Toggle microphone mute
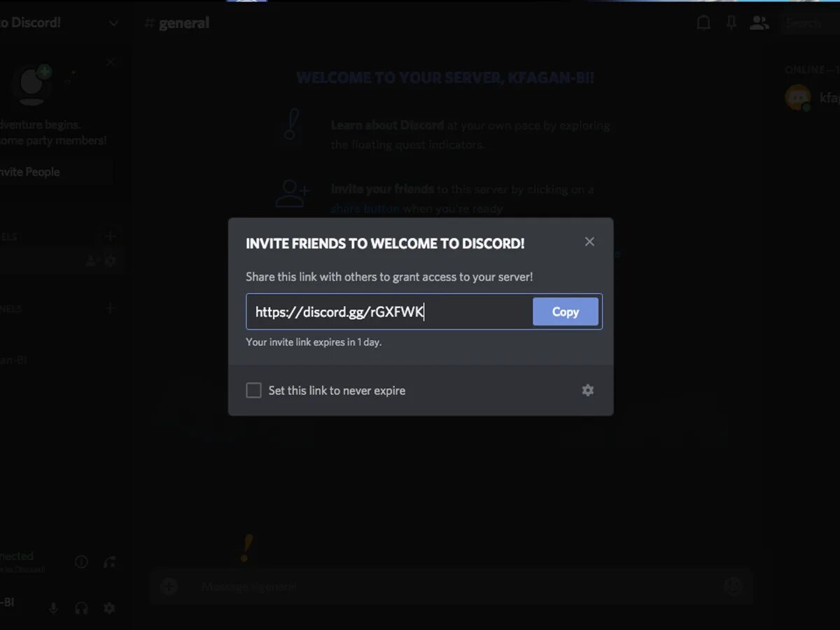Viewport: 840px width, 630px height. coord(53,608)
